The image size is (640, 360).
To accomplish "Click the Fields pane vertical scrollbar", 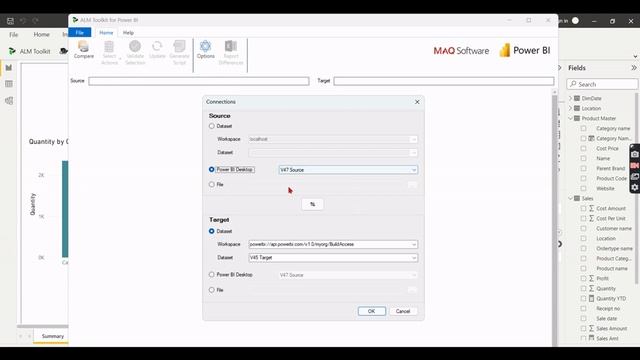I will coord(637,188).
